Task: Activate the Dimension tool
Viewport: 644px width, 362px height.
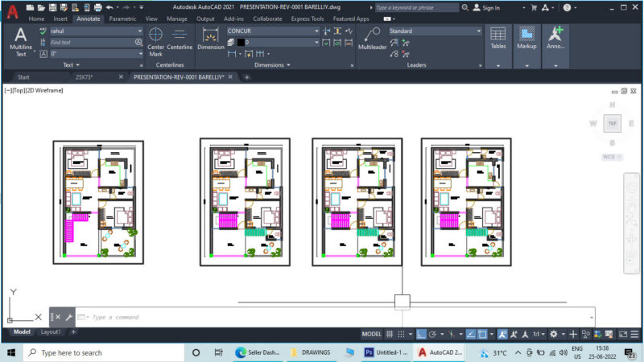Action: coord(211,39)
